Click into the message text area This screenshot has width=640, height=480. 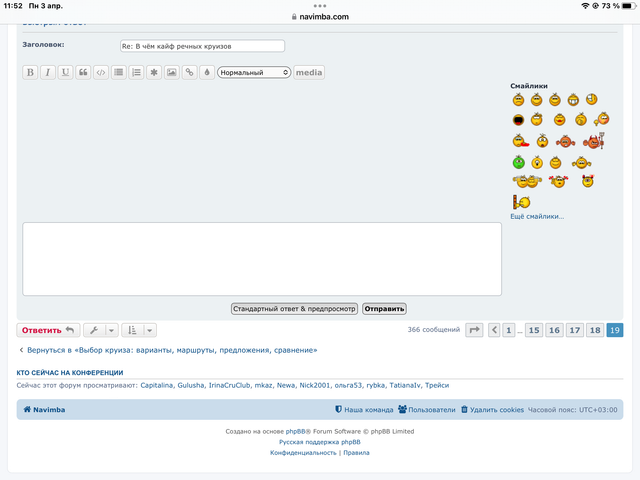(x=262, y=259)
